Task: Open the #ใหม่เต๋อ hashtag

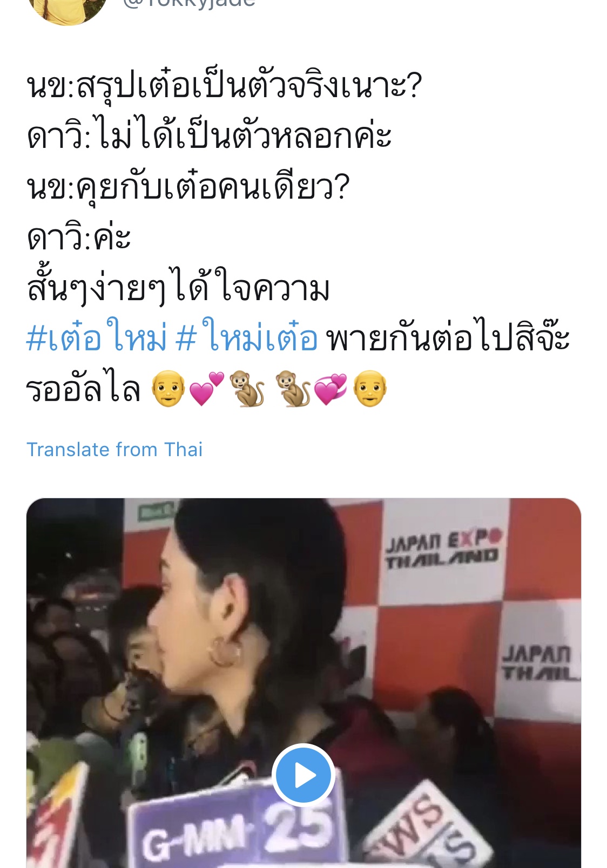Action: [x=247, y=337]
